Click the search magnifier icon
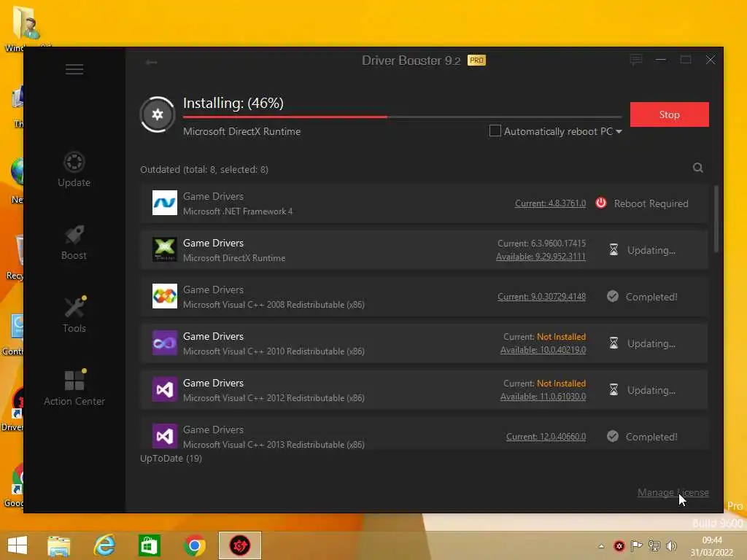This screenshot has height=560, width=747. point(698,168)
